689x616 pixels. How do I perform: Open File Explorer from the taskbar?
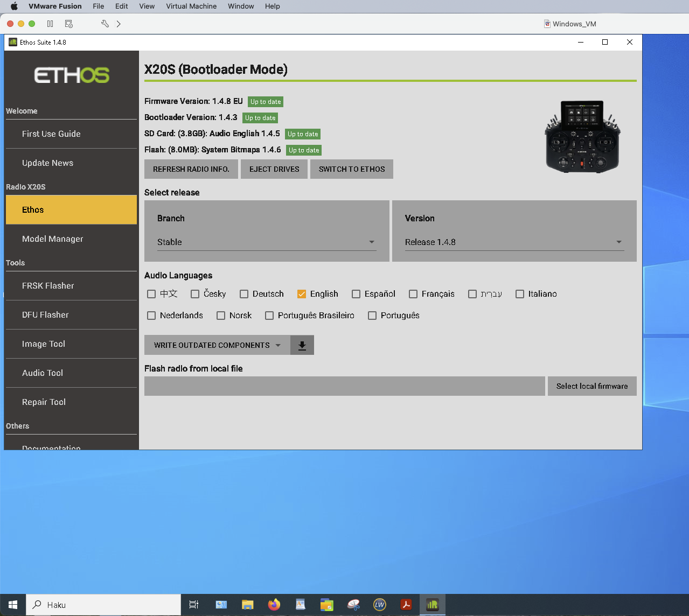(x=247, y=604)
